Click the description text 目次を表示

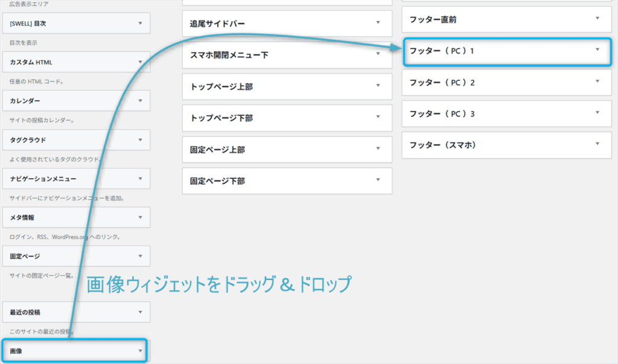(x=24, y=43)
